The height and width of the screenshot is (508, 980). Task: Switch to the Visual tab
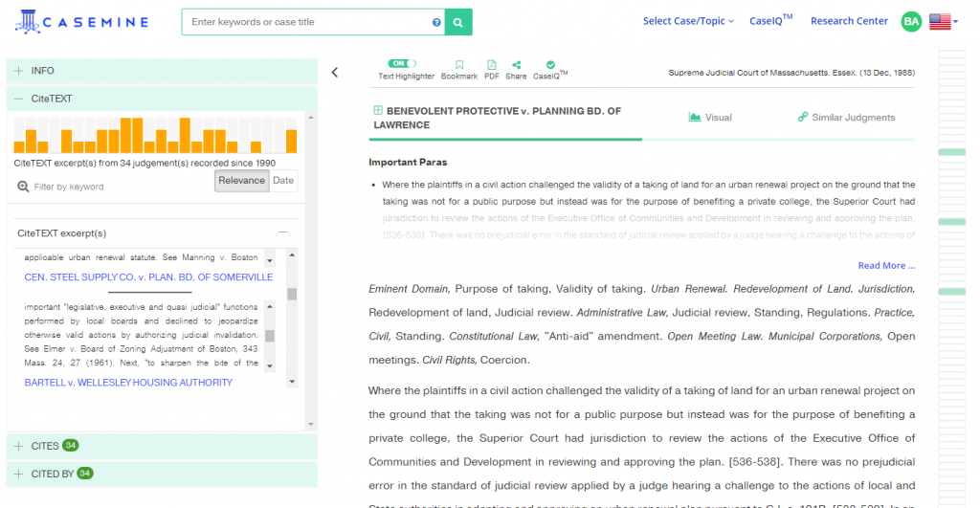pyautogui.click(x=710, y=118)
